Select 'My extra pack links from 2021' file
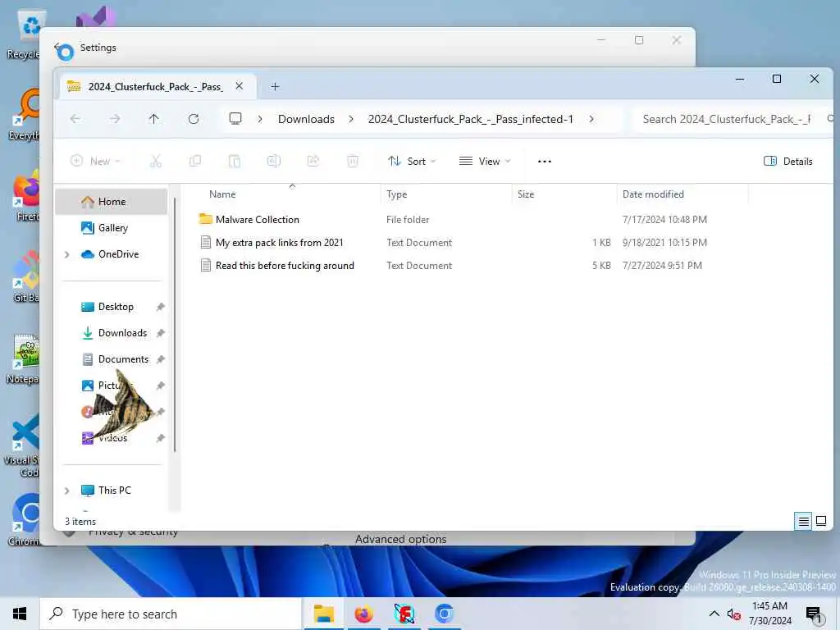The image size is (840, 630). (x=279, y=243)
